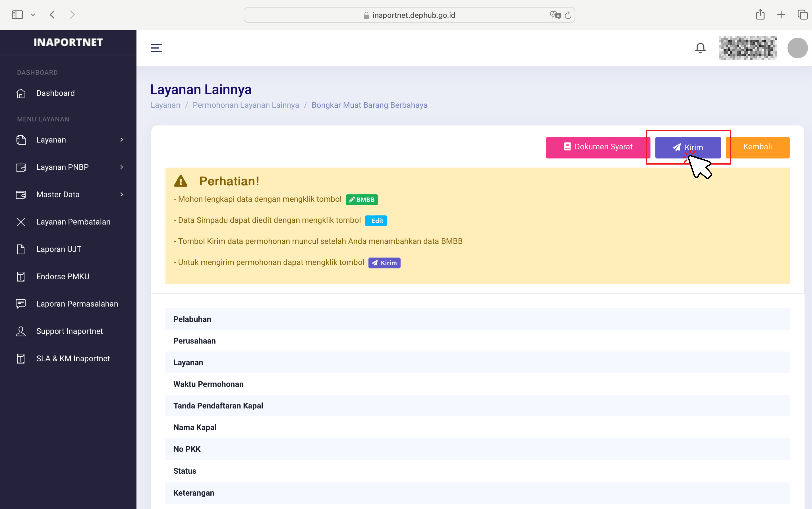
Task: Click the browser address bar
Action: click(413, 15)
